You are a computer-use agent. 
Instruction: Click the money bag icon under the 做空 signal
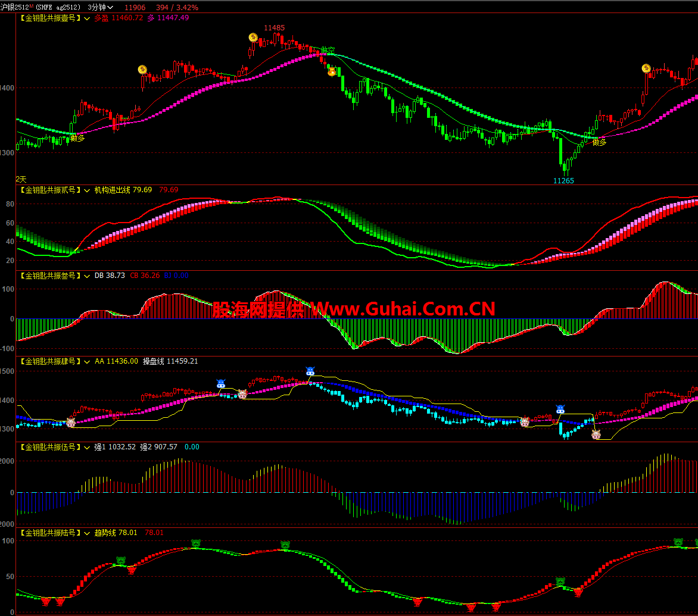click(x=332, y=72)
